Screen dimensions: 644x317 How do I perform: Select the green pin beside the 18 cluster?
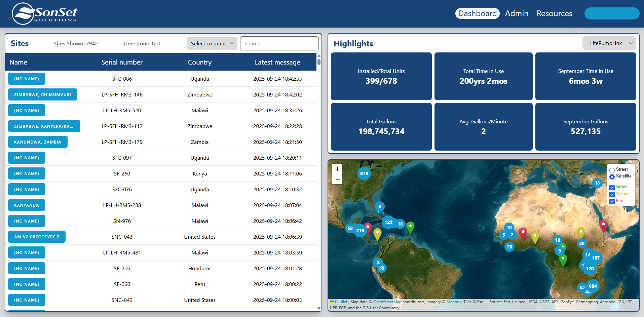410,227
